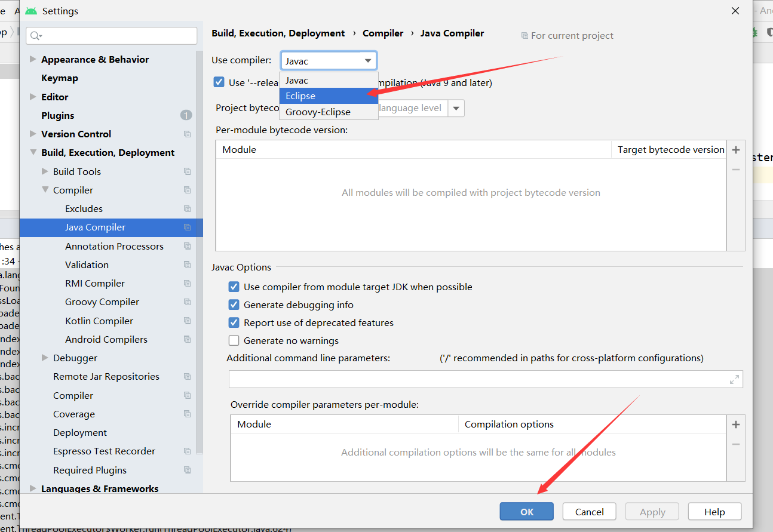Expand Appearance & Behavior section
773x532 pixels.
point(33,59)
